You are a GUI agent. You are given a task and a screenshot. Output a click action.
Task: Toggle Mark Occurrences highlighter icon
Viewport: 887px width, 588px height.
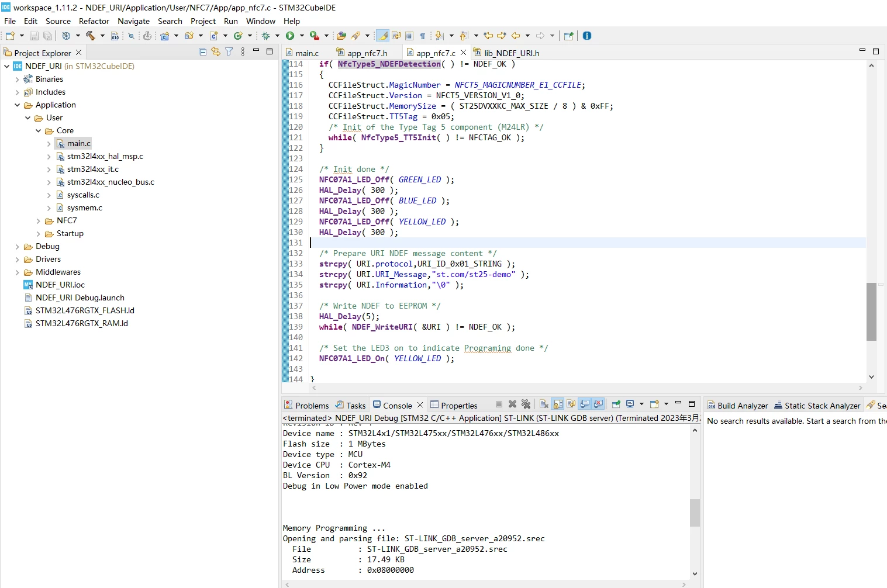point(382,36)
